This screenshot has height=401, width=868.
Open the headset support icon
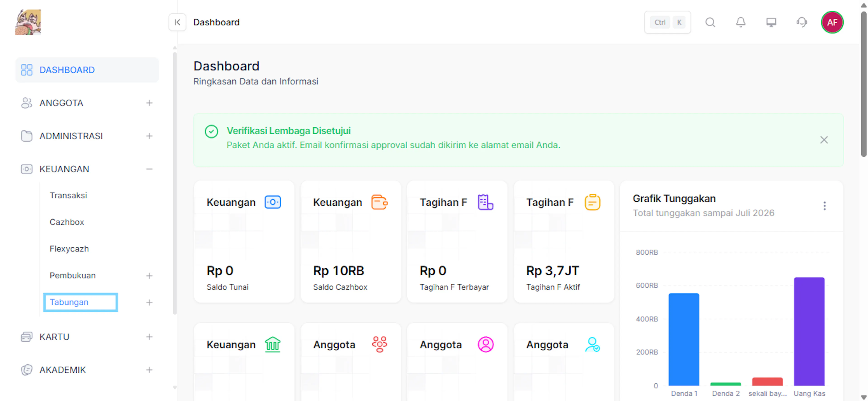click(802, 22)
